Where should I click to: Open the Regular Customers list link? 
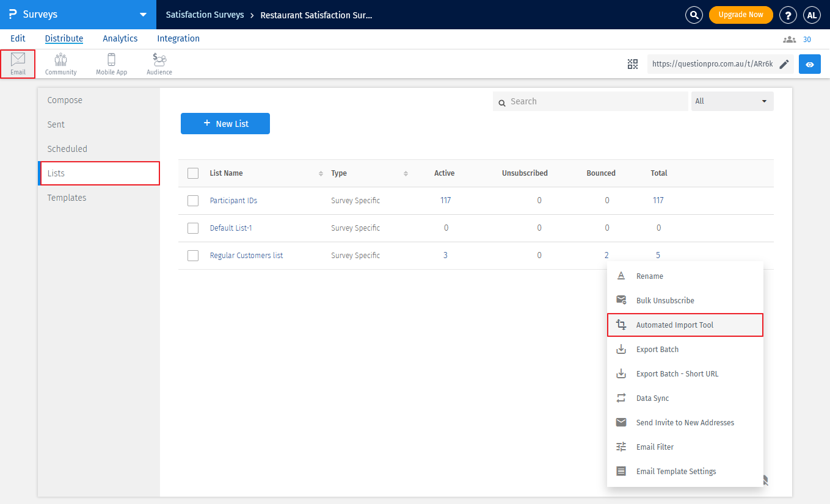pos(246,256)
